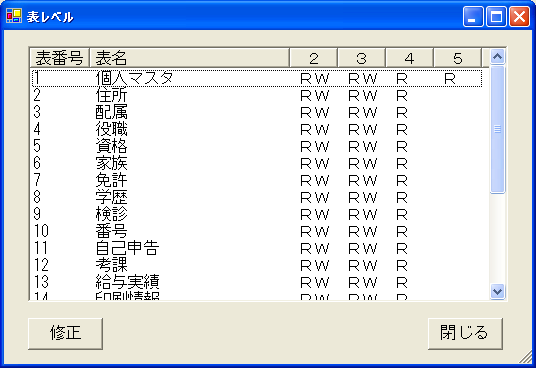The image size is (536, 368).
Task: Select the 配属 row
Action: click(x=257, y=112)
